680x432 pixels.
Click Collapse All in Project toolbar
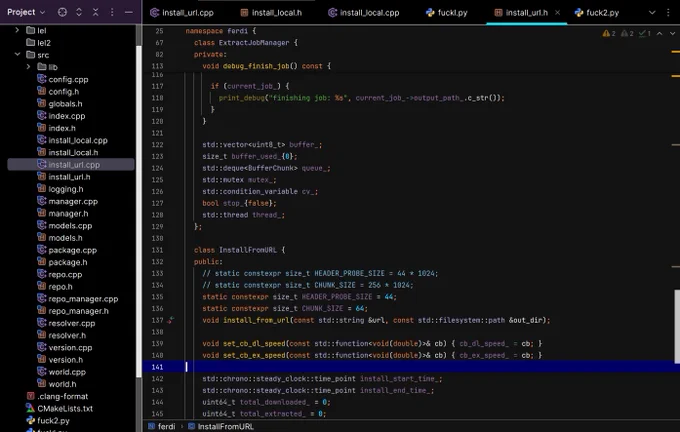[95, 12]
